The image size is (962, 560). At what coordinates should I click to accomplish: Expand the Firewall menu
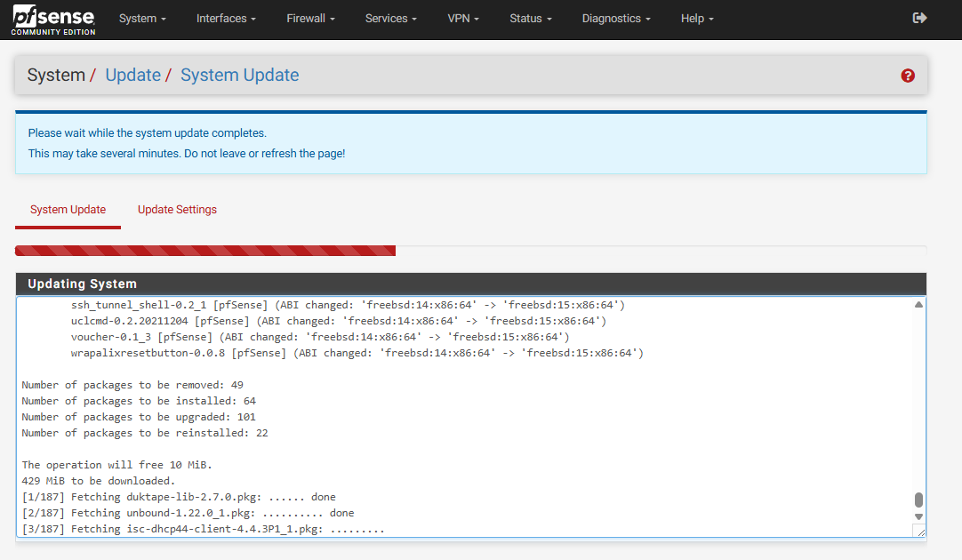pos(310,19)
